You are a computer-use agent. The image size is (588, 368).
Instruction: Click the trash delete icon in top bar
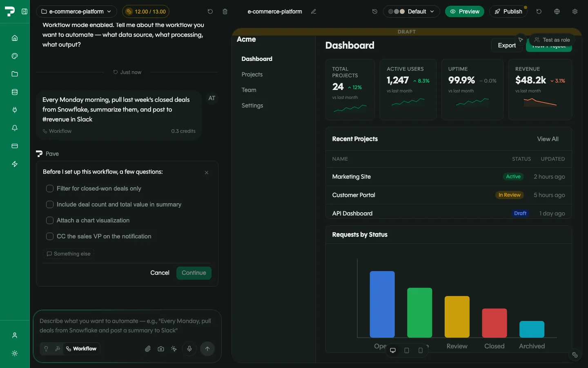point(225,11)
